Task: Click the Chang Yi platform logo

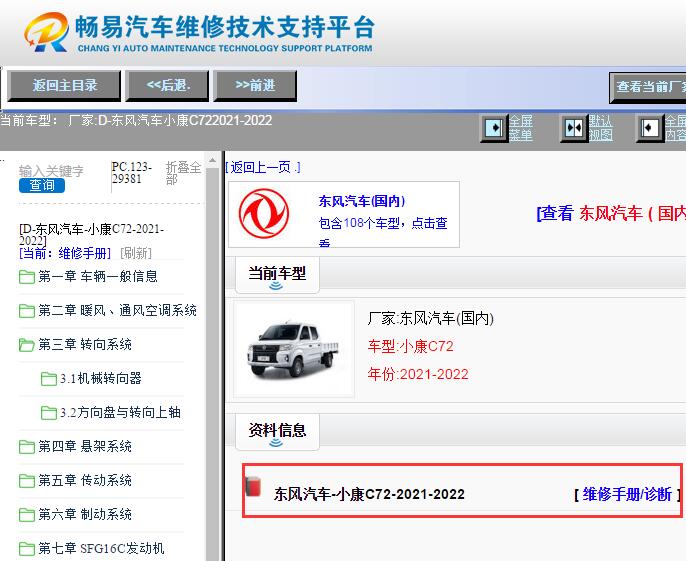Action: (x=199, y=33)
